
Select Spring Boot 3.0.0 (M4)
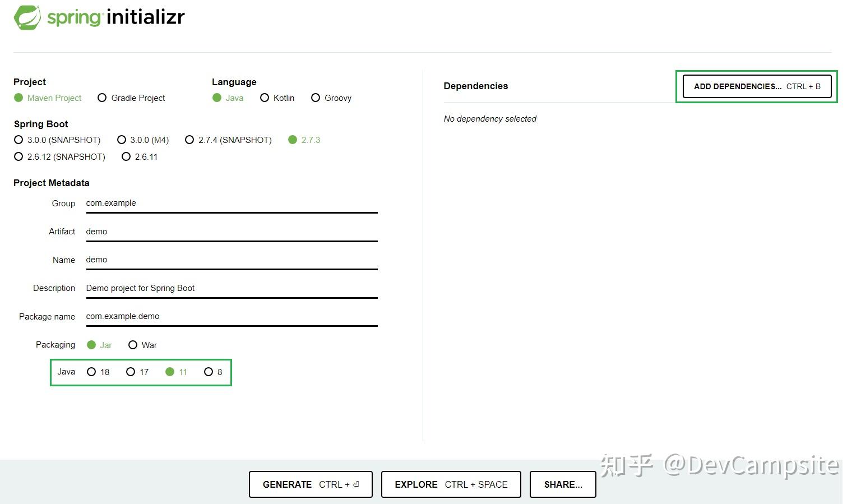coord(122,140)
